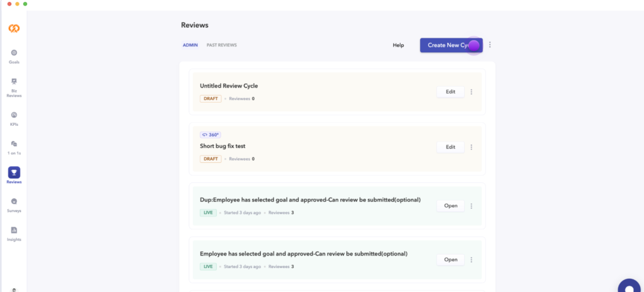Open options menu for Short bug fix test
The width and height of the screenshot is (644, 292).
(x=472, y=147)
